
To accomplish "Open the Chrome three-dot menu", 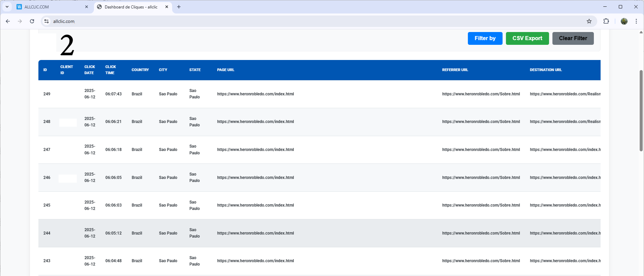I will coord(636,21).
